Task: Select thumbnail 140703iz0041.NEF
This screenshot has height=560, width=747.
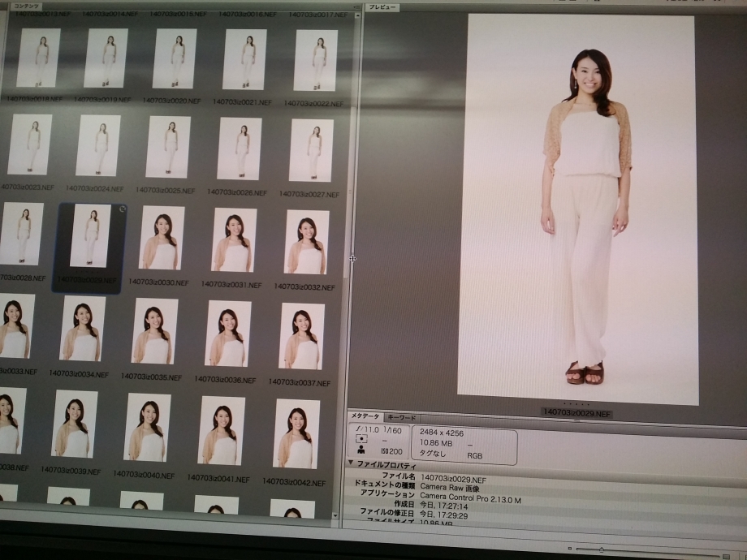Action: (x=222, y=430)
